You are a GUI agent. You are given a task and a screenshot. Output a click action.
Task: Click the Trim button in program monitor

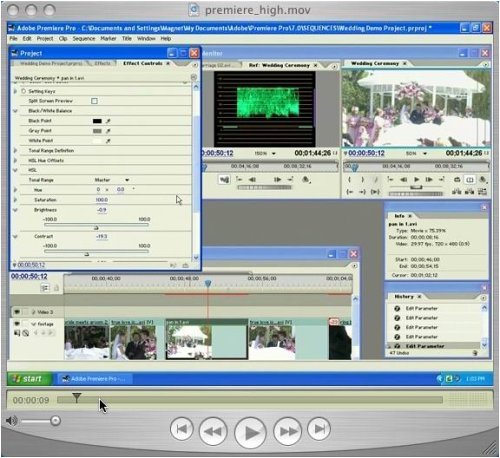(x=482, y=192)
